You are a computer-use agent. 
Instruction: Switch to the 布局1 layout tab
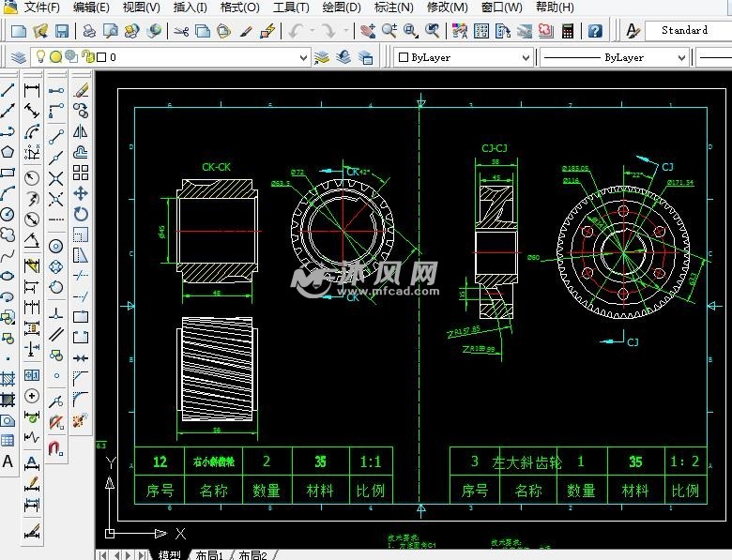[208, 555]
